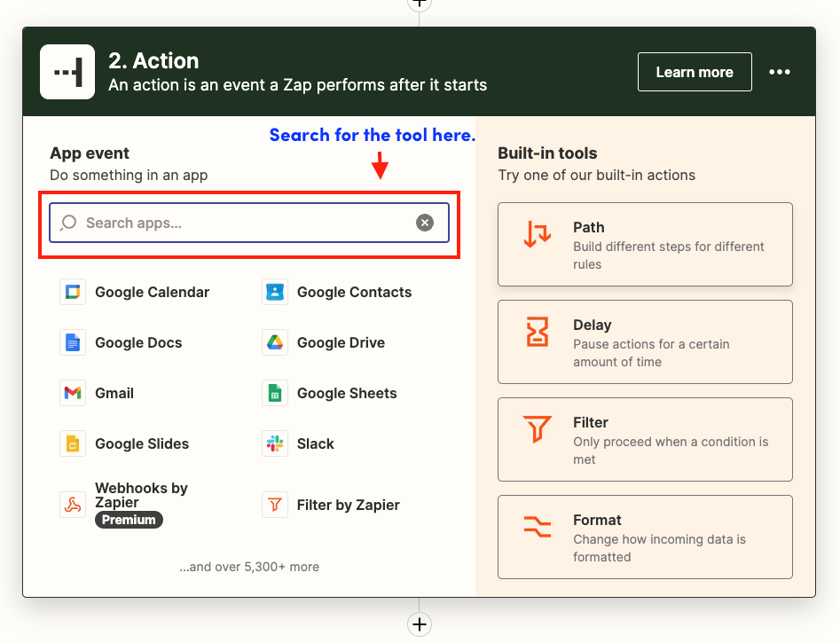Add a step with the bottom plus button
The image size is (840, 643).
tap(420, 624)
